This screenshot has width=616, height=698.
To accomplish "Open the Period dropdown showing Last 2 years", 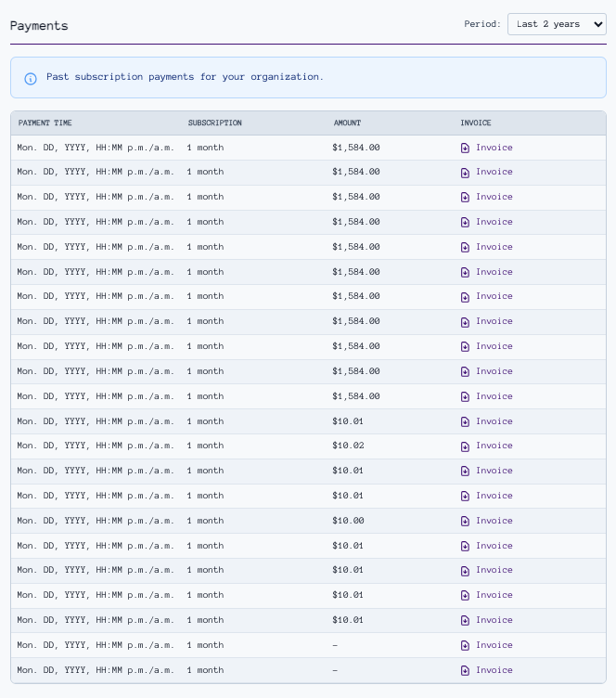I will point(557,24).
